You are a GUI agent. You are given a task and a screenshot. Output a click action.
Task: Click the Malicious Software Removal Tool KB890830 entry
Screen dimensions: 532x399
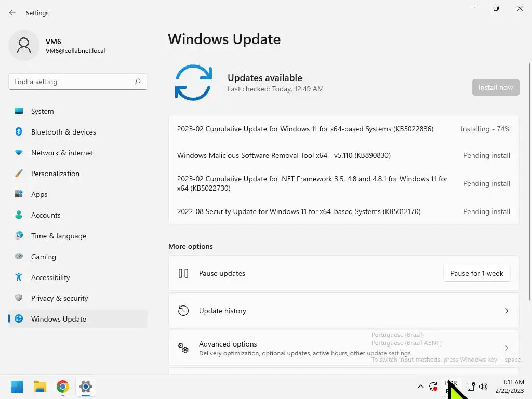tap(344, 155)
